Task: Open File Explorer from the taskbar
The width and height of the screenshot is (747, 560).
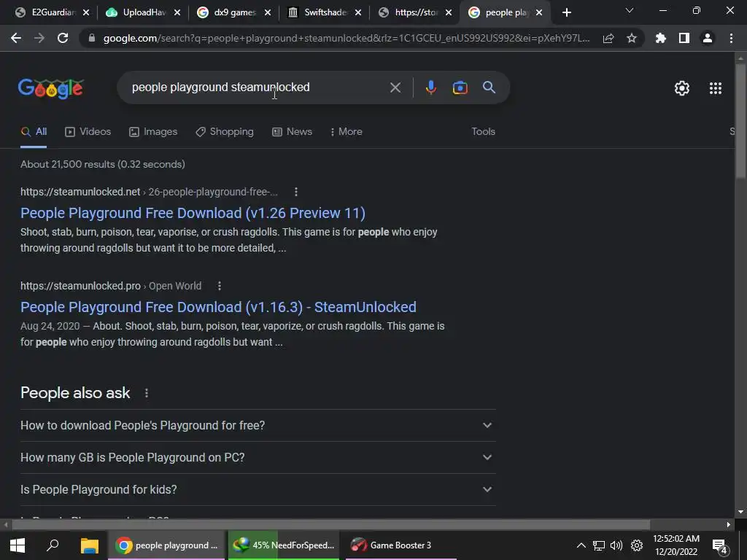Action: 89,545
